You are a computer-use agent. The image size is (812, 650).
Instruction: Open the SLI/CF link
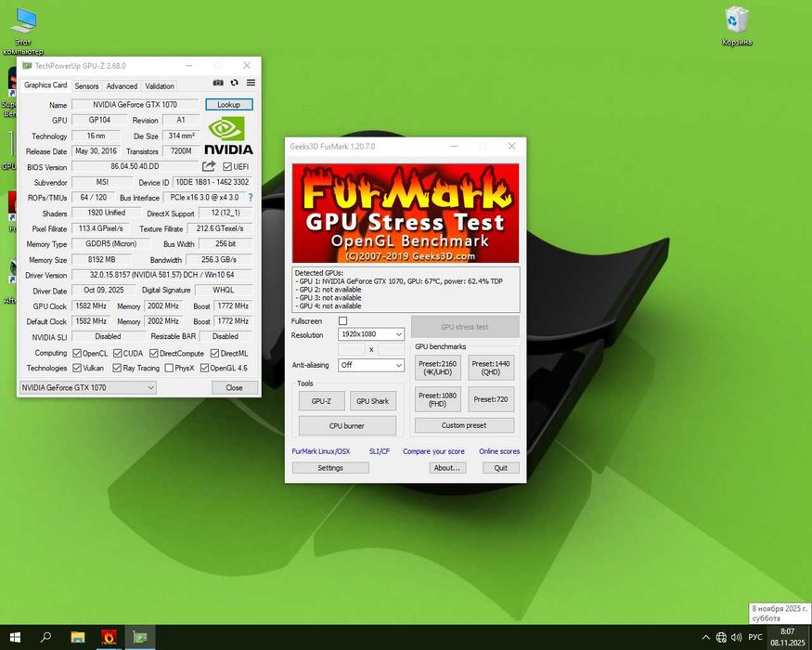pos(379,451)
